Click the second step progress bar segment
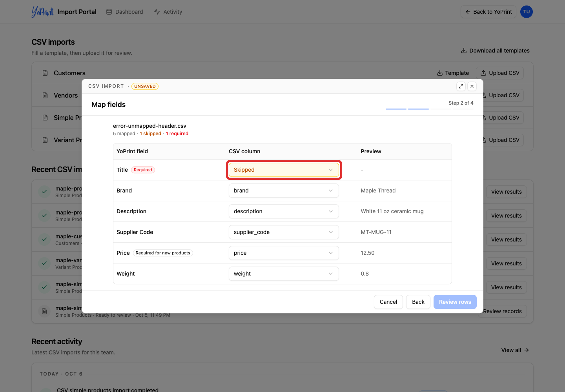Image resolution: width=565 pixels, height=392 pixels. (418, 109)
